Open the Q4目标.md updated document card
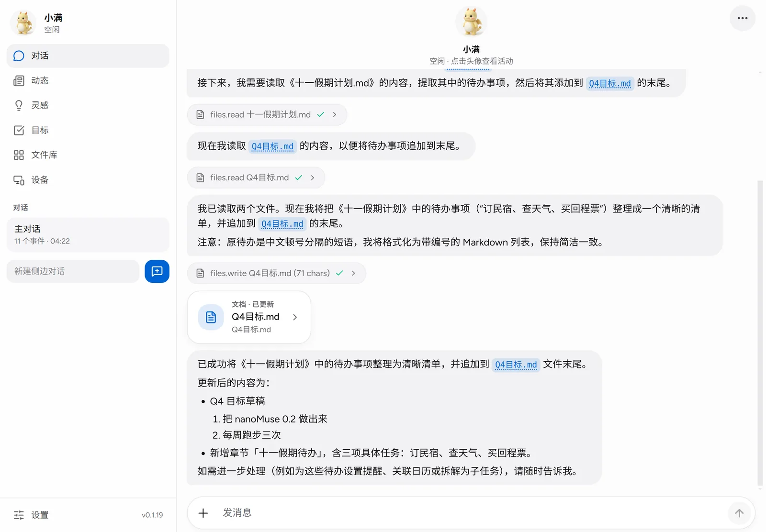Viewport: 766px width, 532px height. [x=249, y=317]
